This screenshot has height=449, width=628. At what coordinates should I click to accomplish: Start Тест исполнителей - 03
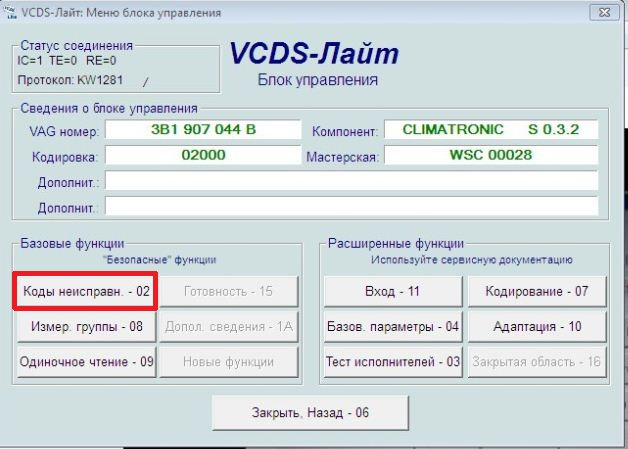point(393,362)
